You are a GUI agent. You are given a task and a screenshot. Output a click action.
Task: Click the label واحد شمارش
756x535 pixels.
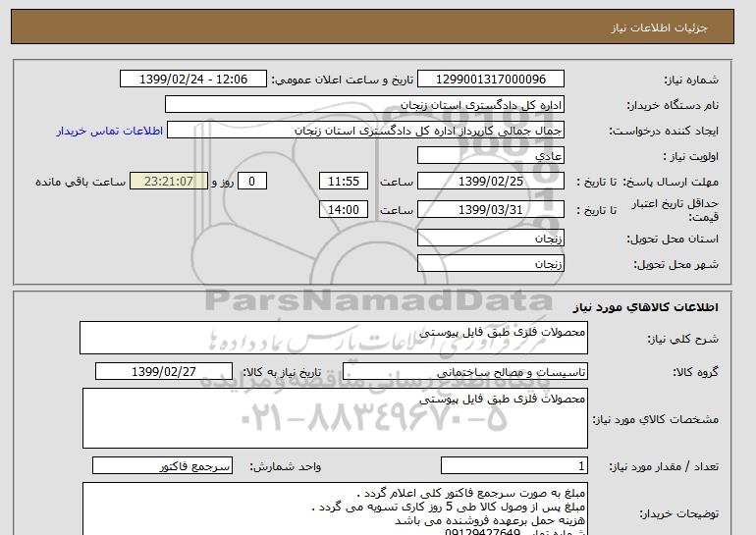pyautogui.click(x=285, y=466)
